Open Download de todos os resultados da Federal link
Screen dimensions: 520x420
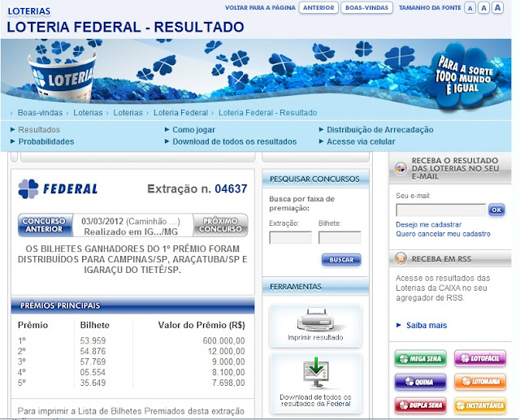click(x=315, y=401)
